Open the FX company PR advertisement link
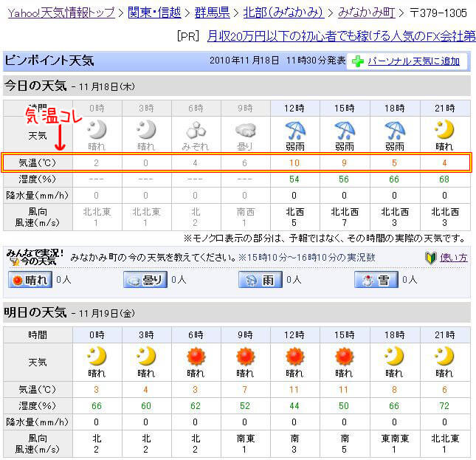 (341, 35)
